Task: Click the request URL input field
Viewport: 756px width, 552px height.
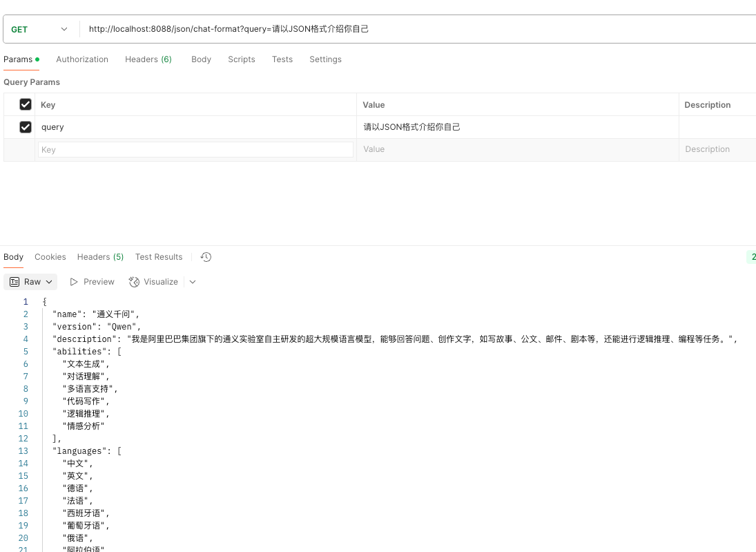Action: tap(414, 29)
